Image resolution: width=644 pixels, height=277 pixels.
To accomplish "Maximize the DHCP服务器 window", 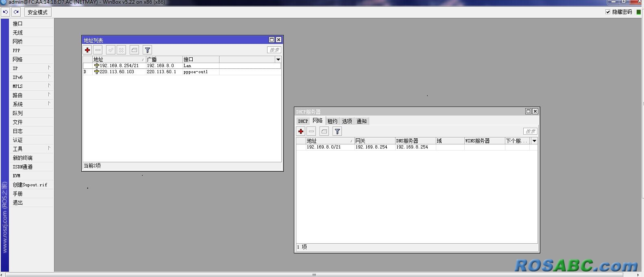I will (x=529, y=111).
